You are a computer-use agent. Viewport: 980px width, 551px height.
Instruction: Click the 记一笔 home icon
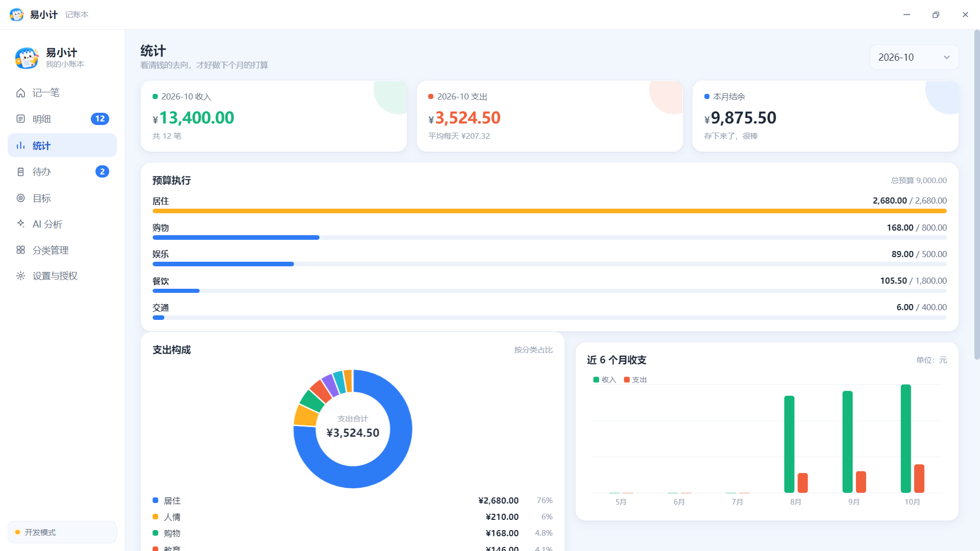tap(20, 93)
